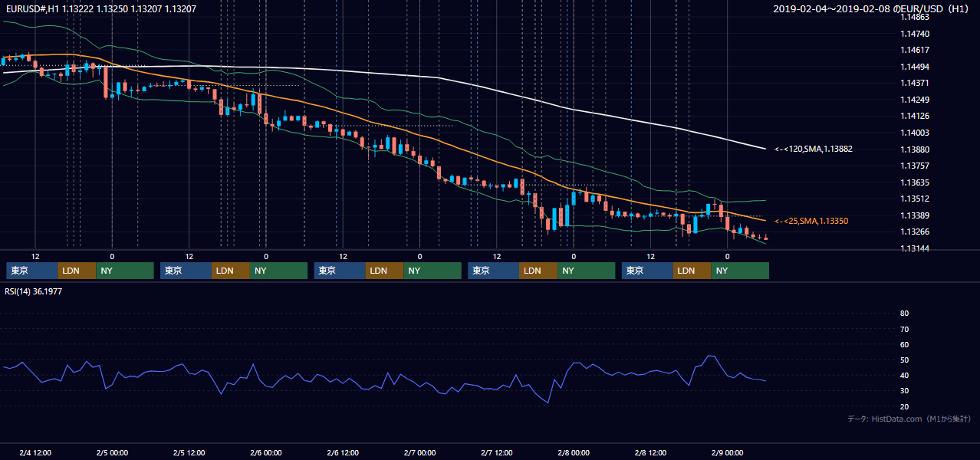Viewport: 980px width, 460px height.
Task: Click the 2/8 12:00 date label
Action: coord(650,452)
